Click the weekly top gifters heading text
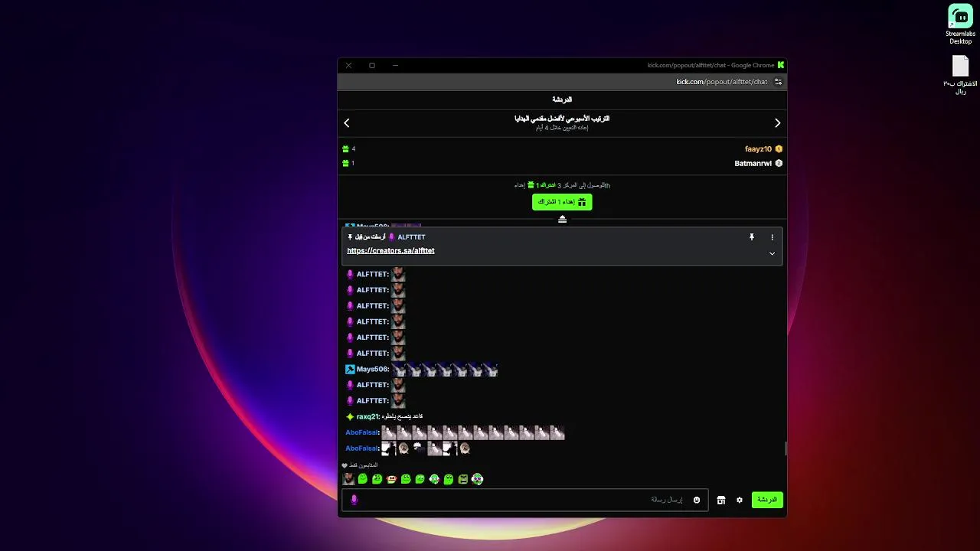 pos(562,119)
